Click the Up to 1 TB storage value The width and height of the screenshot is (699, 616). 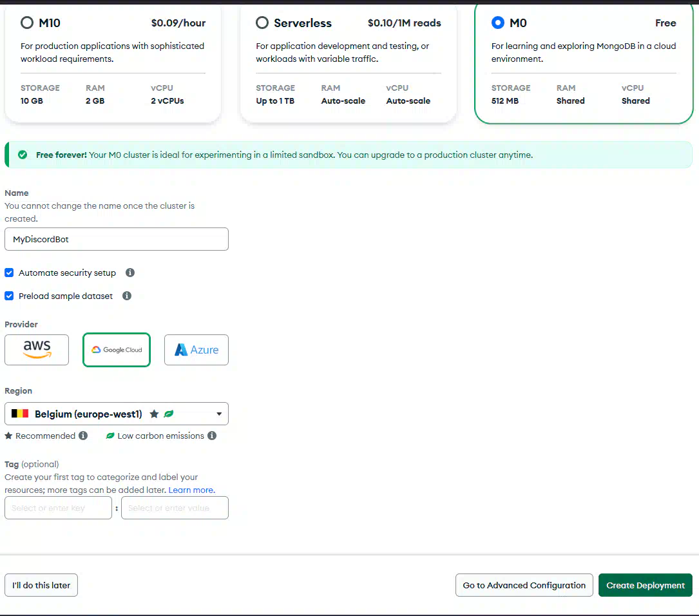tap(275, 101)
